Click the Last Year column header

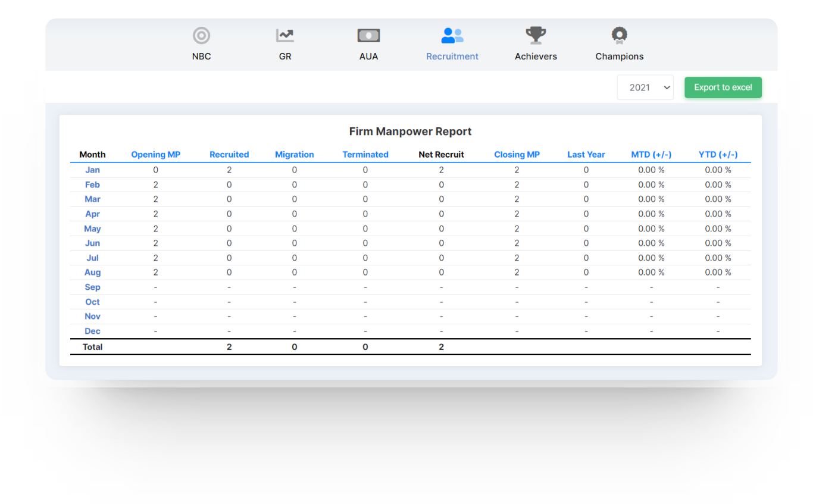pos(586,155)
